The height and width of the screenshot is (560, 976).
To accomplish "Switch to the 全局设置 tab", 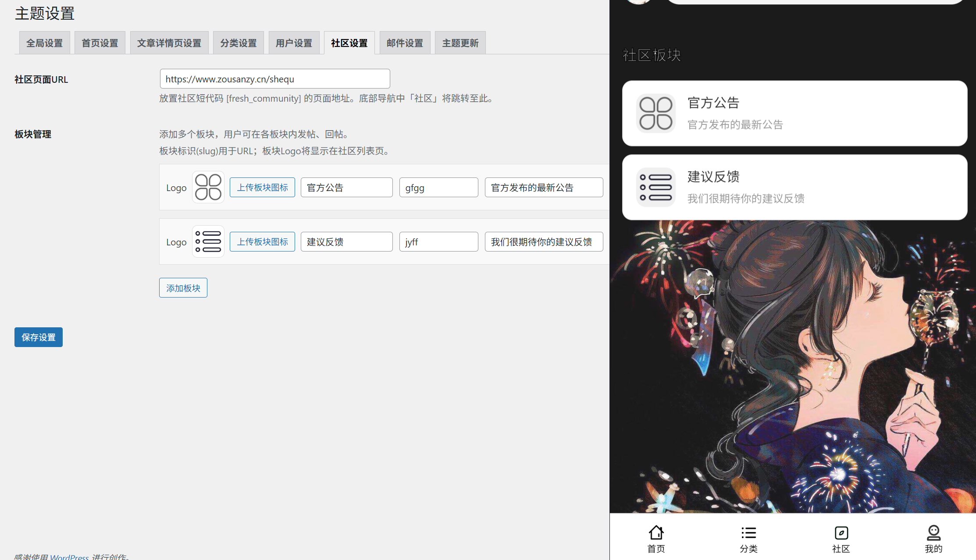I will pyautogui.click(x=44, y=43).
